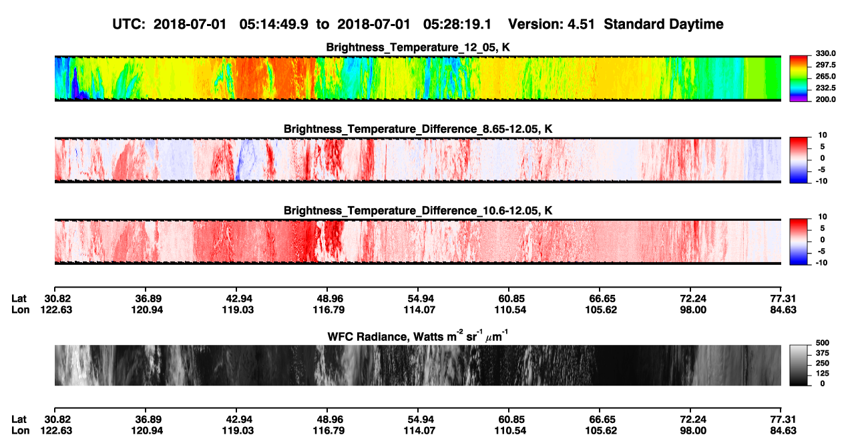Image resolution: width=868 pixels, height=445 pixels.
Task: Click the WFC Radiance panel title
Action: point(418,336)
